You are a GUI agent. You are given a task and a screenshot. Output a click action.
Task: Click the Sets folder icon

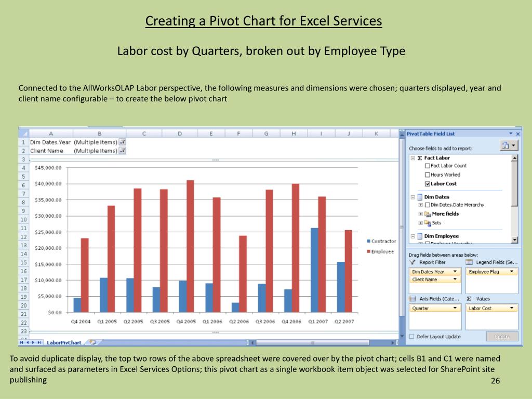[x=428, y=223]
